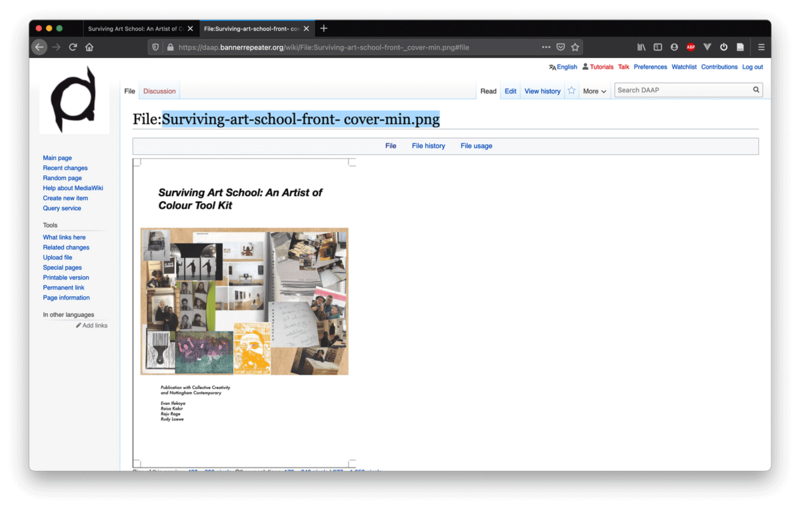The width and height of the screenshot is (800, 509).
Task: Toggle the watchlist star for this page
Action: point(572,91)
